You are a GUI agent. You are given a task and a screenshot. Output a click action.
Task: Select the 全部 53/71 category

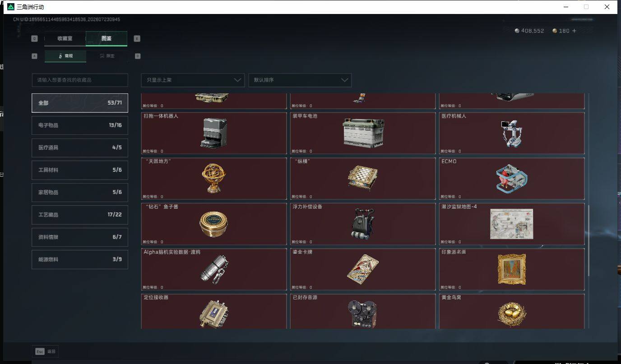80,103
